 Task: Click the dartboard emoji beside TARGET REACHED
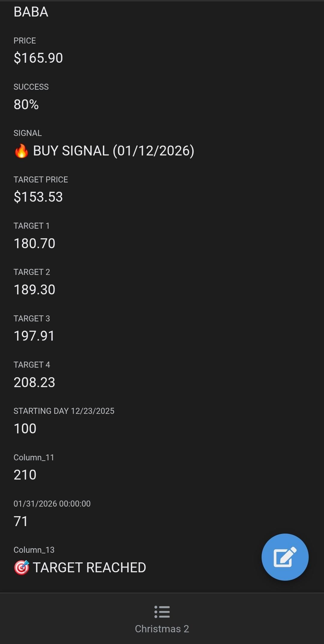(x=22, y=567)
